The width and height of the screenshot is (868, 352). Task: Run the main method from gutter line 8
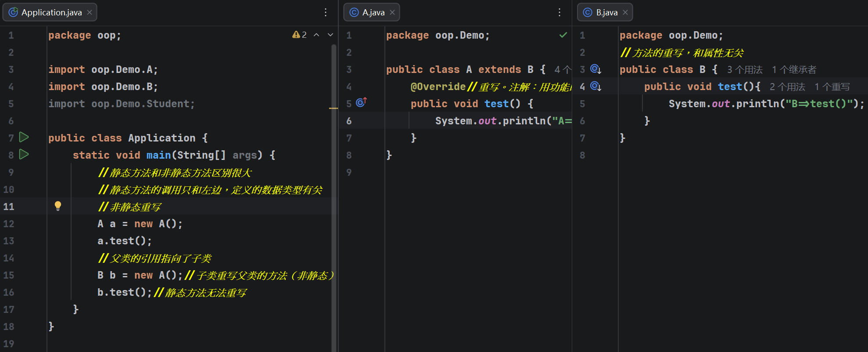tap(24, 154)
